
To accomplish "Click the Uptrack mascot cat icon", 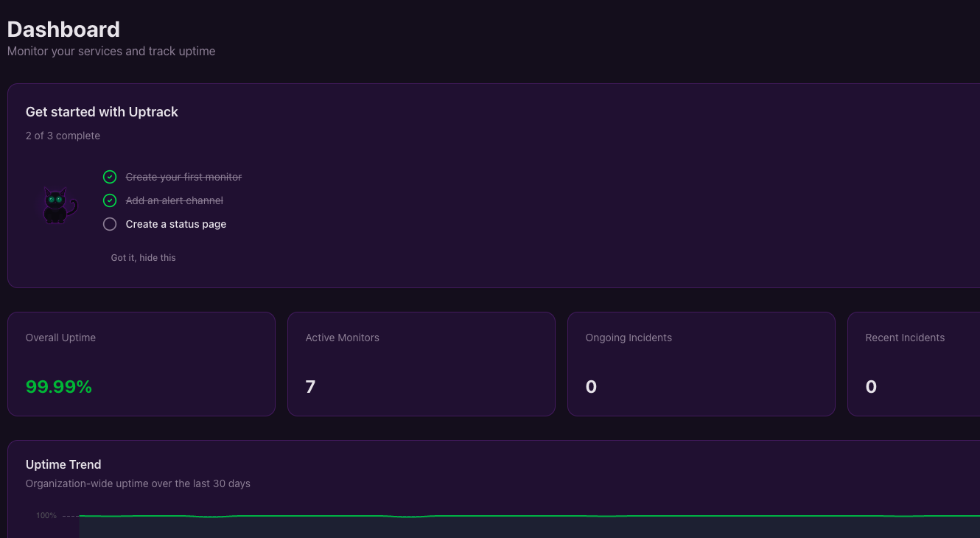I will click(59, 205).
